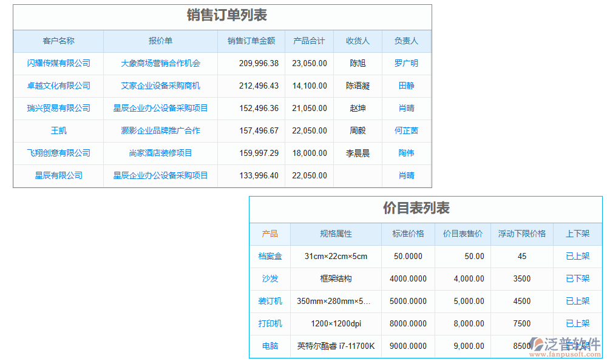Open customer 王凯 details
This screenshot has width=607, height=364.
pyautogui.click(x=58, y=130)
